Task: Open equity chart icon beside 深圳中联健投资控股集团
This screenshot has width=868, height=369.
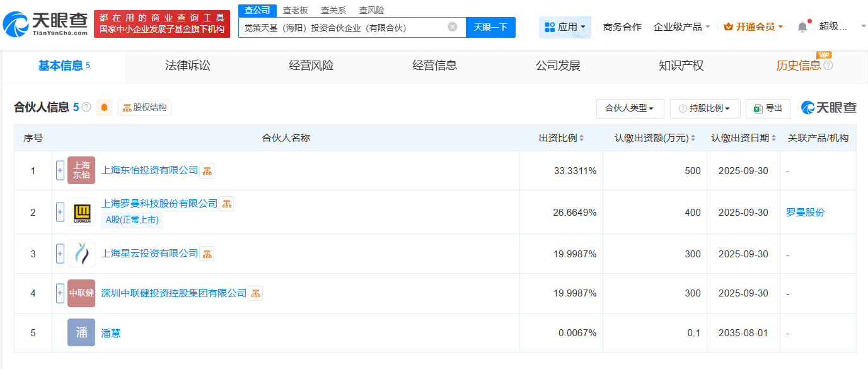Action: pyautogui.click(x=255, y=293)
